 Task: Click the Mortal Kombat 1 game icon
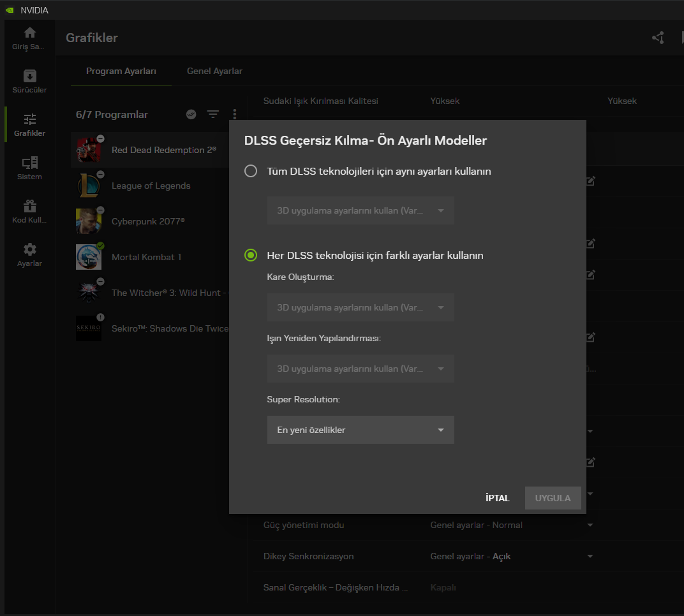[x=89, y=257]
